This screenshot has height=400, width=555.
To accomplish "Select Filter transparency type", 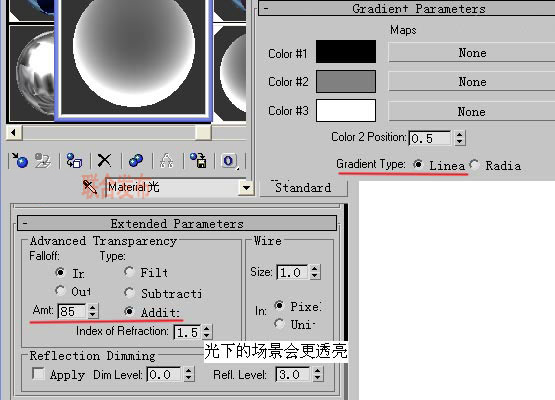I will pyautogui.click(x=129, y=272).
